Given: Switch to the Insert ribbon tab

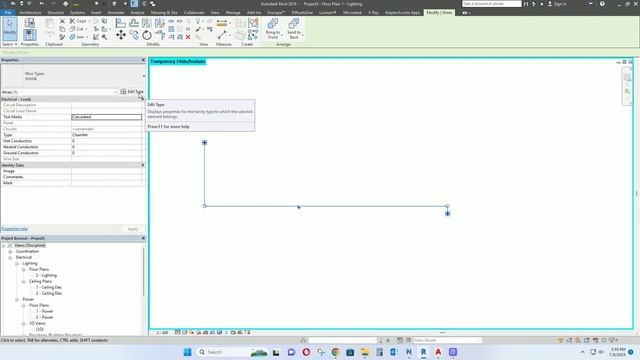Looking at the screenshot, I should (96, 13).
